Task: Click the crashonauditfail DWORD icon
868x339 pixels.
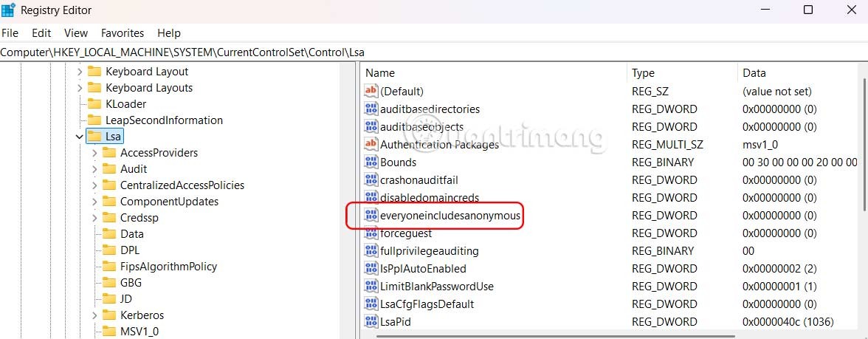Action: 371,179
